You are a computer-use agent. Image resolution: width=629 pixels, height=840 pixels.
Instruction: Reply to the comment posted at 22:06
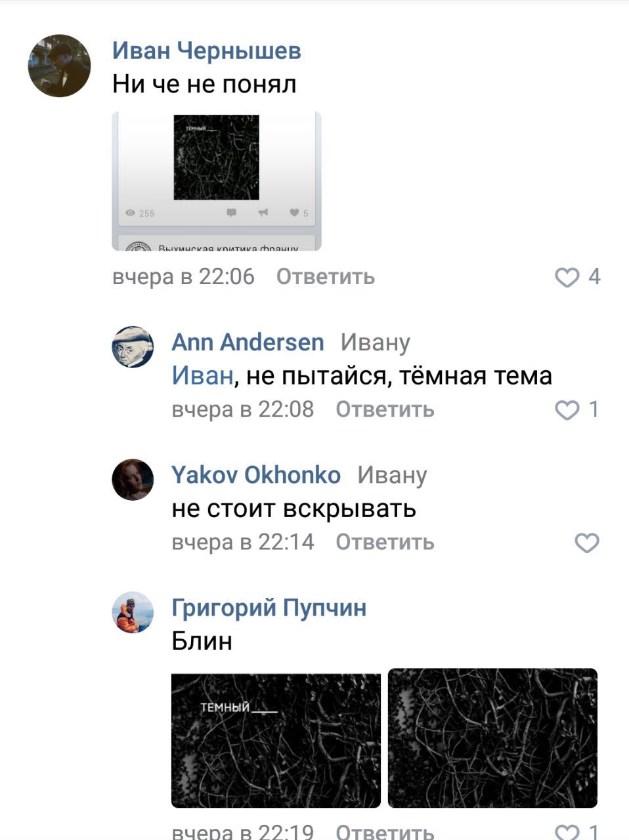coord(326,277)
